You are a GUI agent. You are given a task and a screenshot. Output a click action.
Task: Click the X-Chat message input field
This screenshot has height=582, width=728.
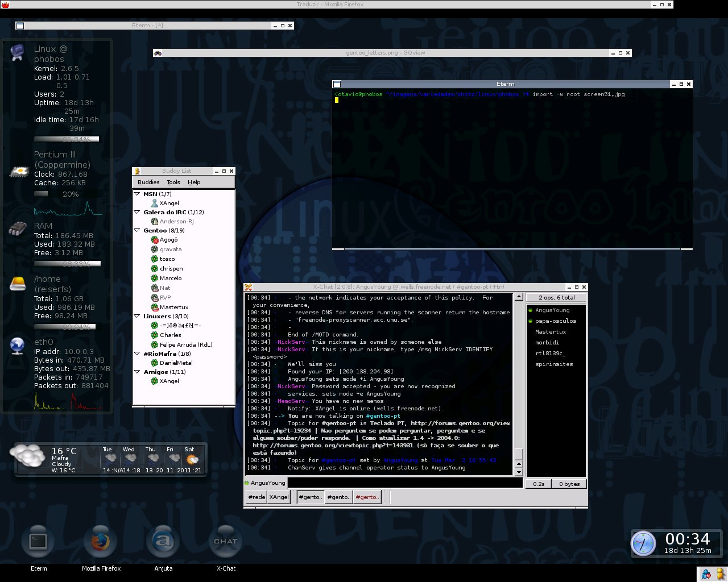(406, 483)
